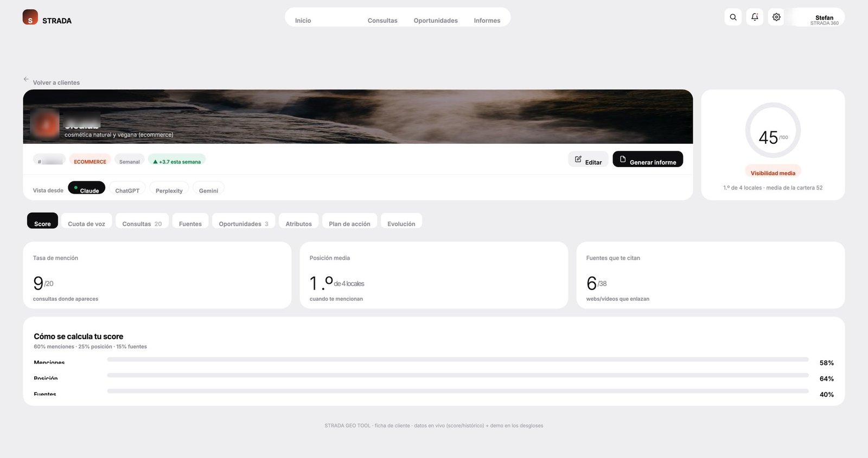This screenshot has height=458, width=868.
Task: Select the Score tab
Action: [42, 221]
